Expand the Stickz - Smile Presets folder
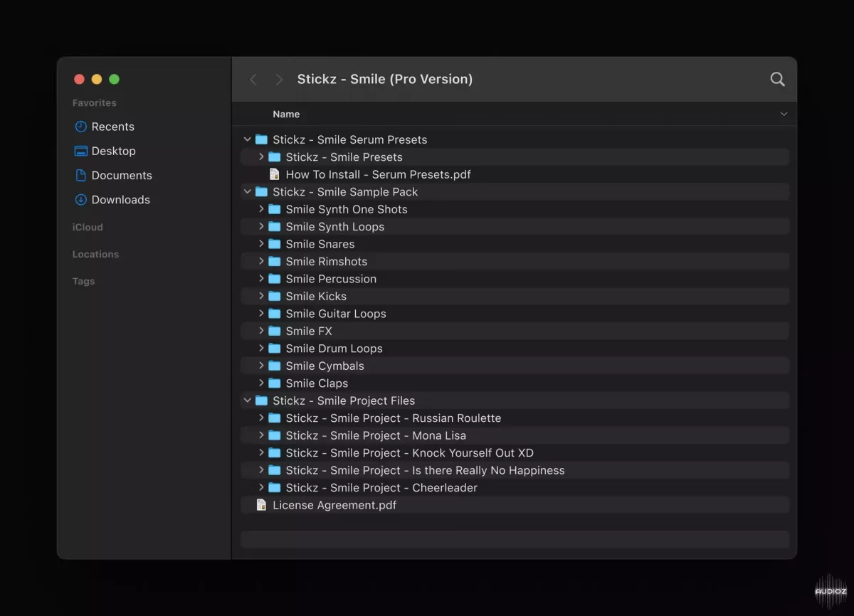 point(261,157)
